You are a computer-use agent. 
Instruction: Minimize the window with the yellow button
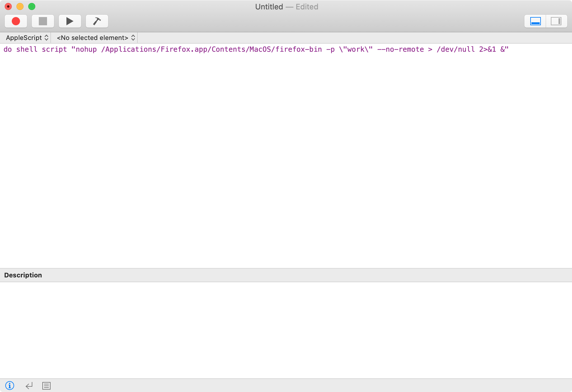click(x=20, y=6)
